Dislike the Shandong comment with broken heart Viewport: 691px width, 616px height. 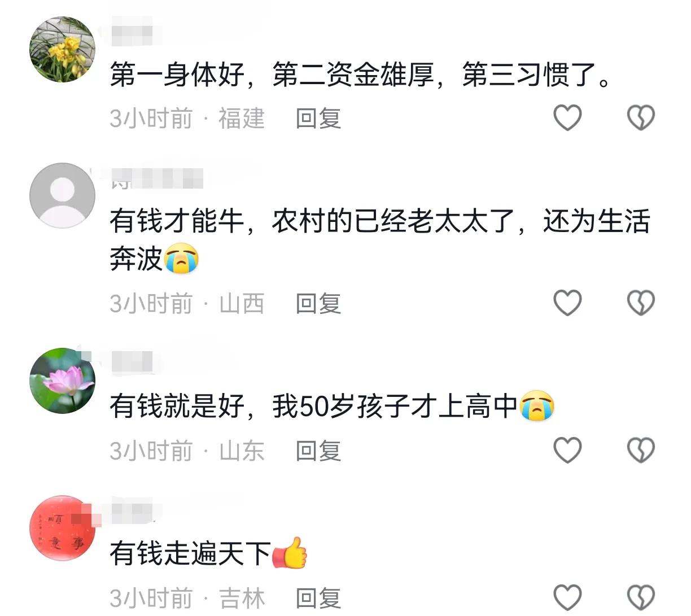coord(641,451)
